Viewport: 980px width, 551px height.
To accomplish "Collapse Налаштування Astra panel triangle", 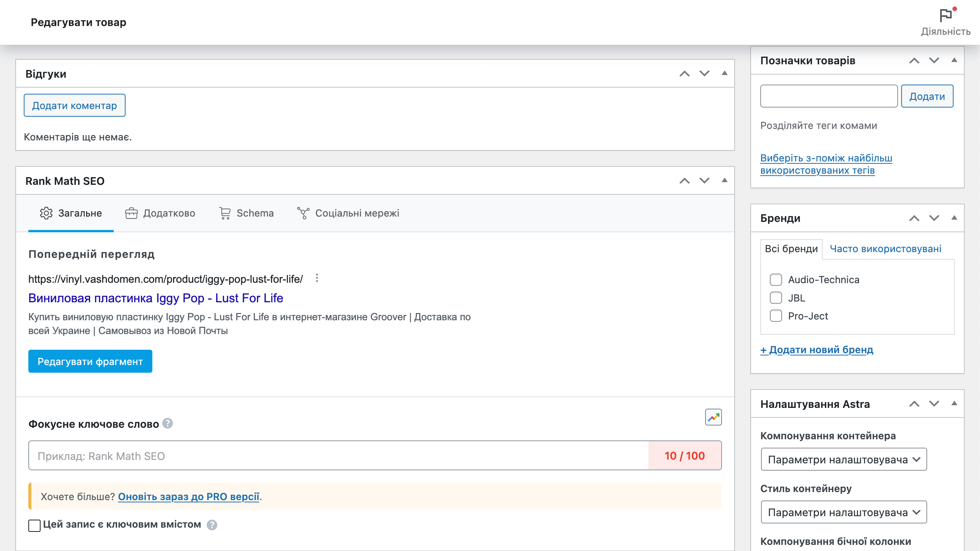I will coord(954,403).
